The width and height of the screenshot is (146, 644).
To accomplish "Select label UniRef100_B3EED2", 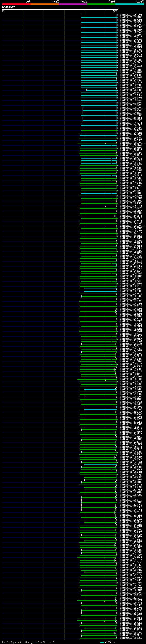I will click(131, 284).
